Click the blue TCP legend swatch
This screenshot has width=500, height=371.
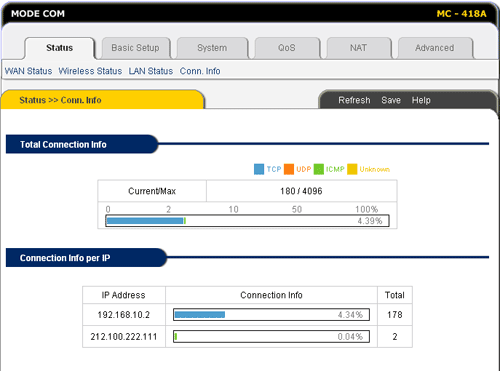pyautogui.click(x=259, y=169)
